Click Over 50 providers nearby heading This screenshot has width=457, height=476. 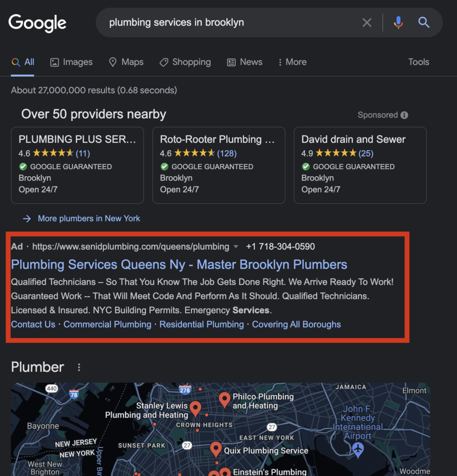(x=94, y=114)
